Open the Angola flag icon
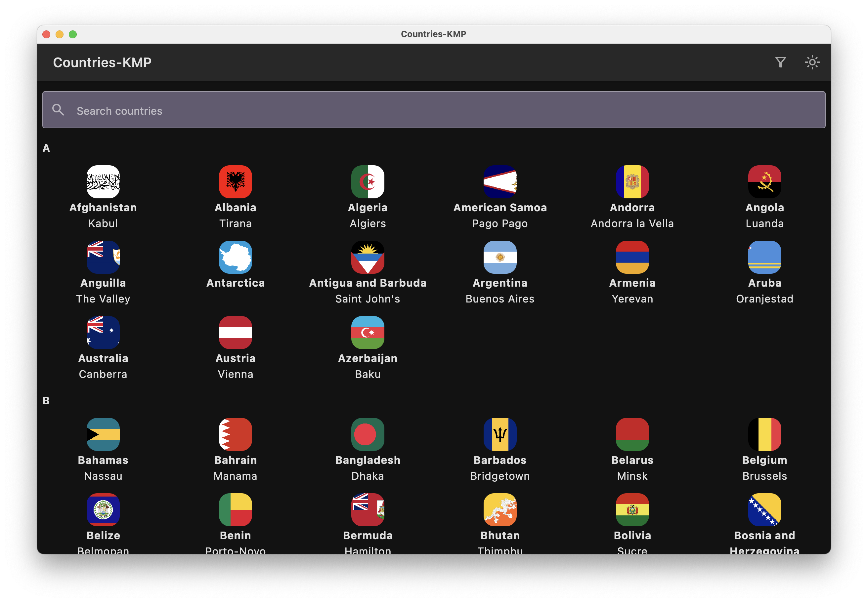868x603 pixels. [x=765, y=182]
